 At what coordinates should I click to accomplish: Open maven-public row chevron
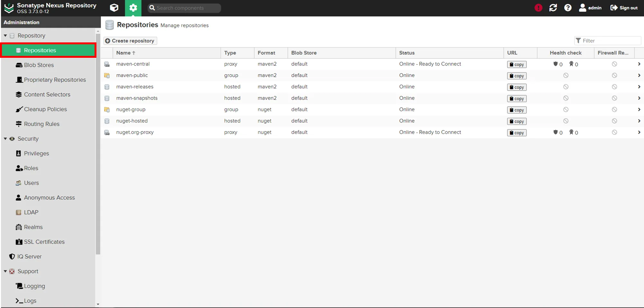[x=639, y=75]
